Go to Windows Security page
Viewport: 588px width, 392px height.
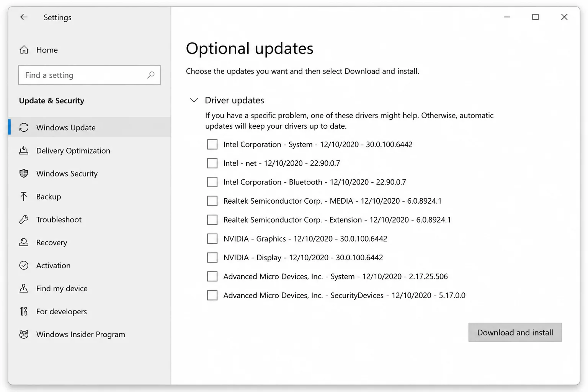coord(89,173)
